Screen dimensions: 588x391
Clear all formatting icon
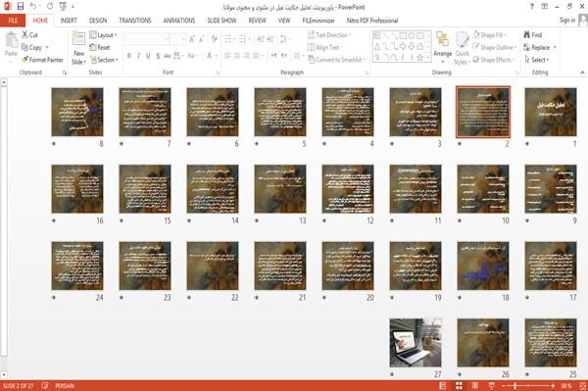(x=214, y=39)
